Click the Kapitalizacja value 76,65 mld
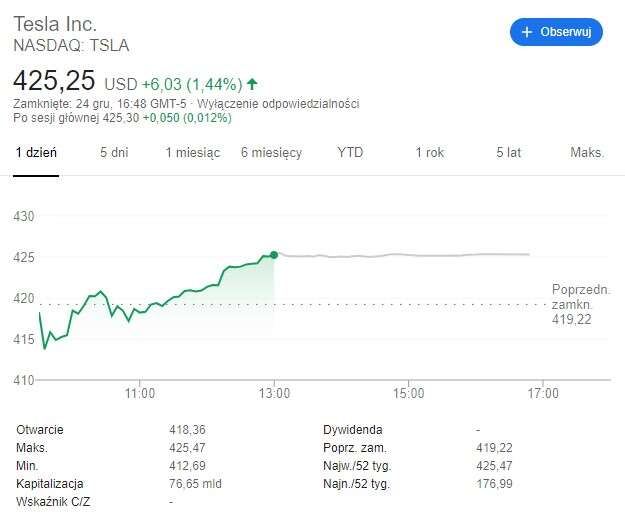Viewport: 625px width, 522px height. [196, 484]
